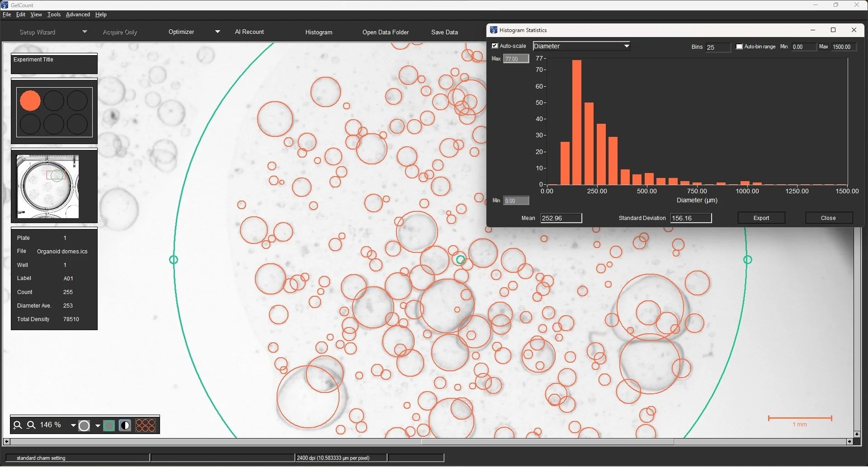
Task: Click the right handle of the green well mask
Action: coord(748,260)
